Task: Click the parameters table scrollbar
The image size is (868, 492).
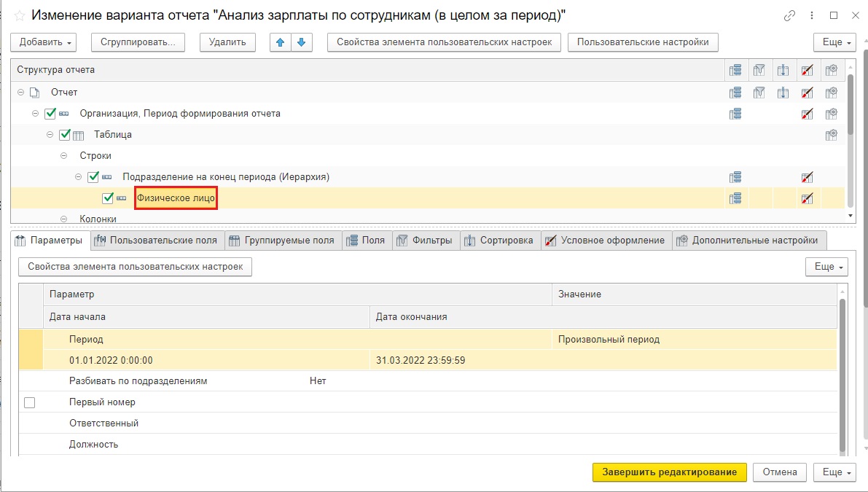Action: pos(842,375)
